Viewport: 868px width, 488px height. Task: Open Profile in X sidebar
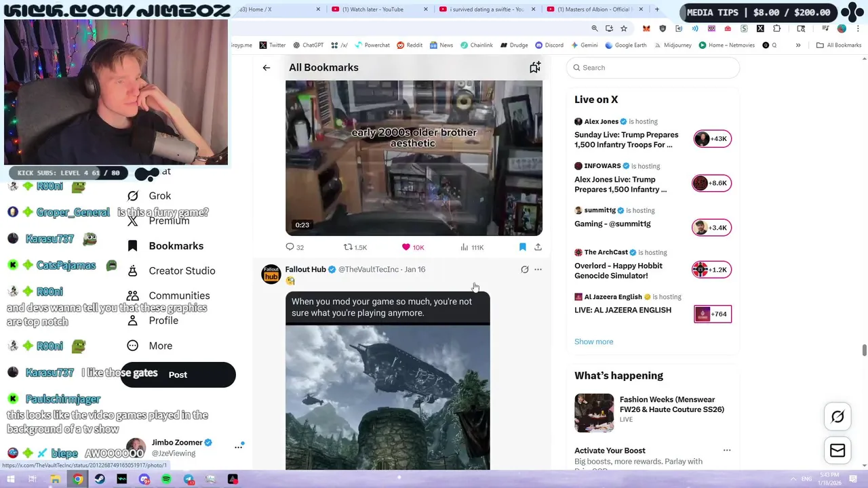pos(153,321)
